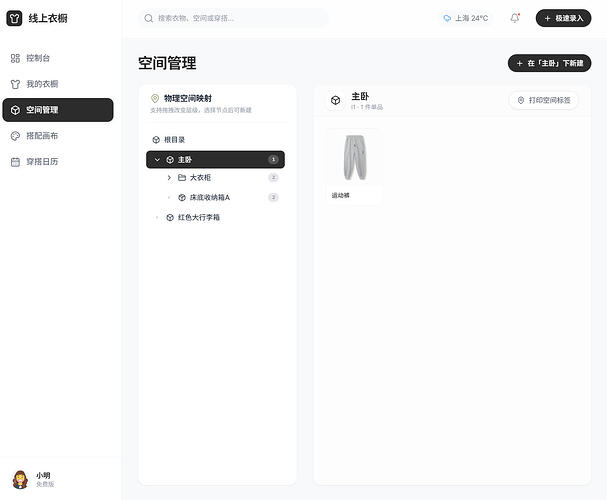Click the folder icon before 大衣柜
The width and height of the screenshot is (607, 500).
coord(182,178)
